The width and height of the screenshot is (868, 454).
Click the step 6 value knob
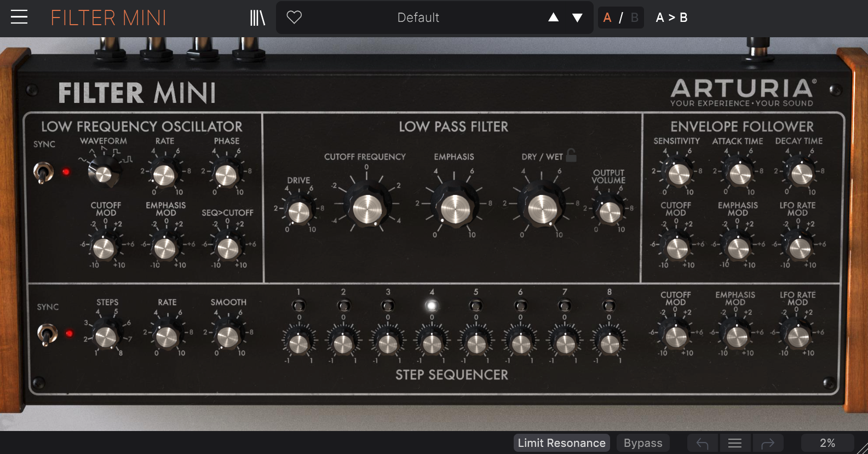pyautogui.click(x=521, y=343)
